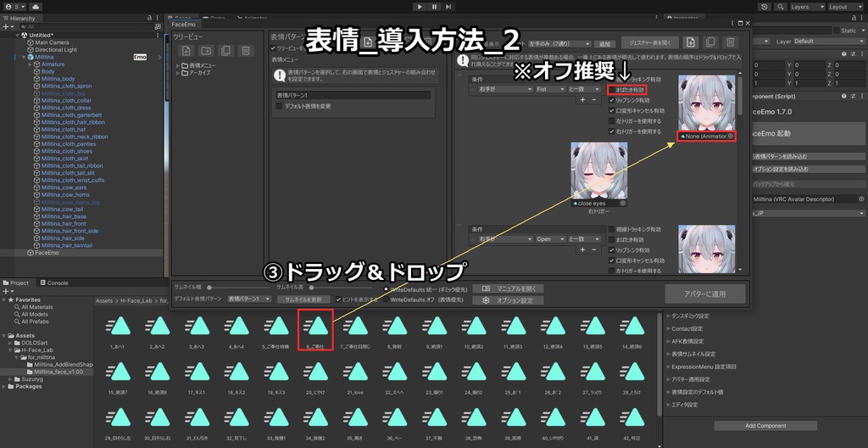Viewport: 868px width, 448px height.
Task: Expand the DOLOSart folder in Project
Action: pyautogui.click(x=9, y=343)
